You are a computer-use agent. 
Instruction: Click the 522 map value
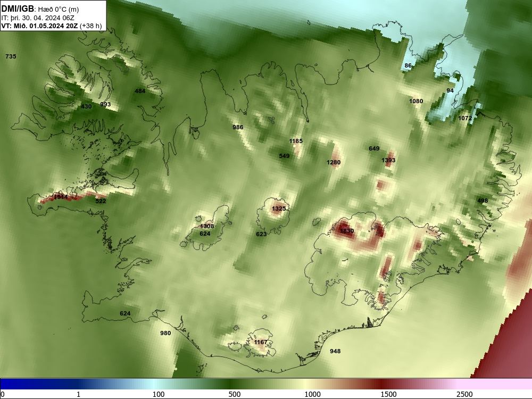coord(101,201)
